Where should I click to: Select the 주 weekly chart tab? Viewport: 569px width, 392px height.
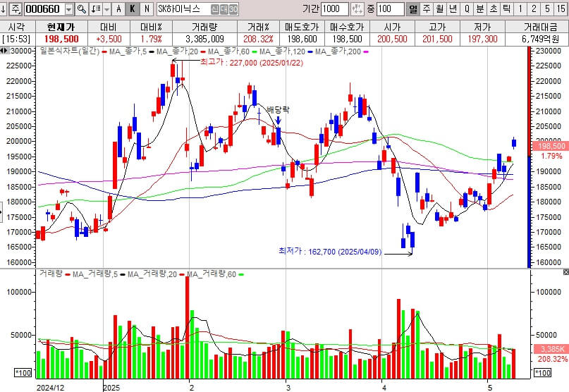click(x=427, y=8)
